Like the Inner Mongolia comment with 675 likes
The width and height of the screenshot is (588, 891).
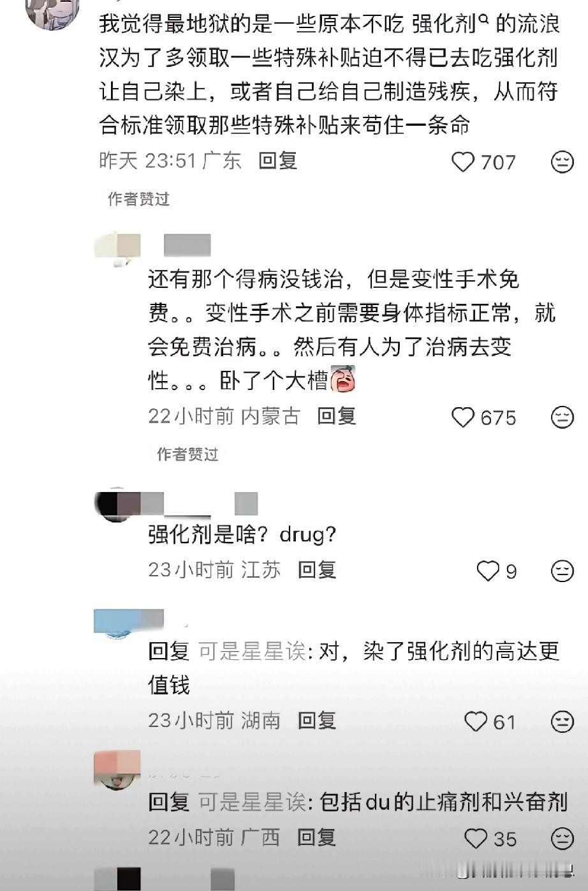click(464, 417)
